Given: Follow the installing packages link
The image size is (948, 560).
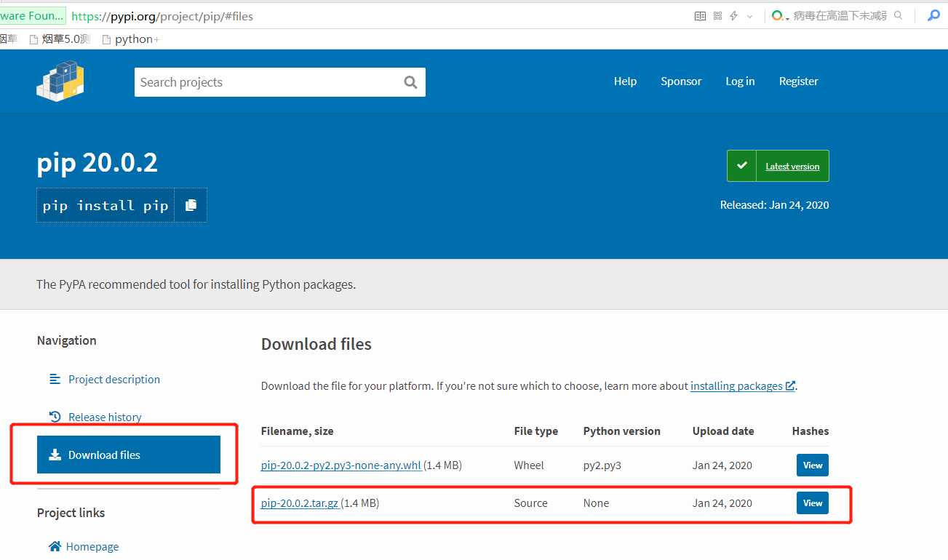Looking at the screenshot, I should [736, 385].
